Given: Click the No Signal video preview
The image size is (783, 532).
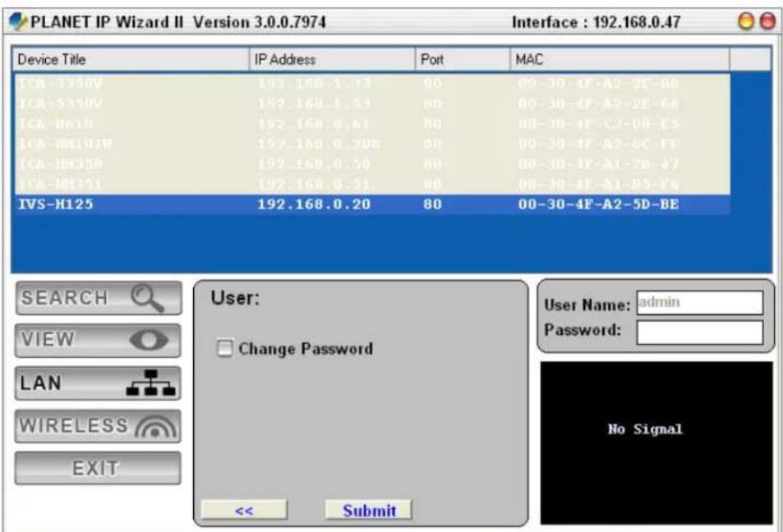Looking at the screenshot, I should point(656,443).
